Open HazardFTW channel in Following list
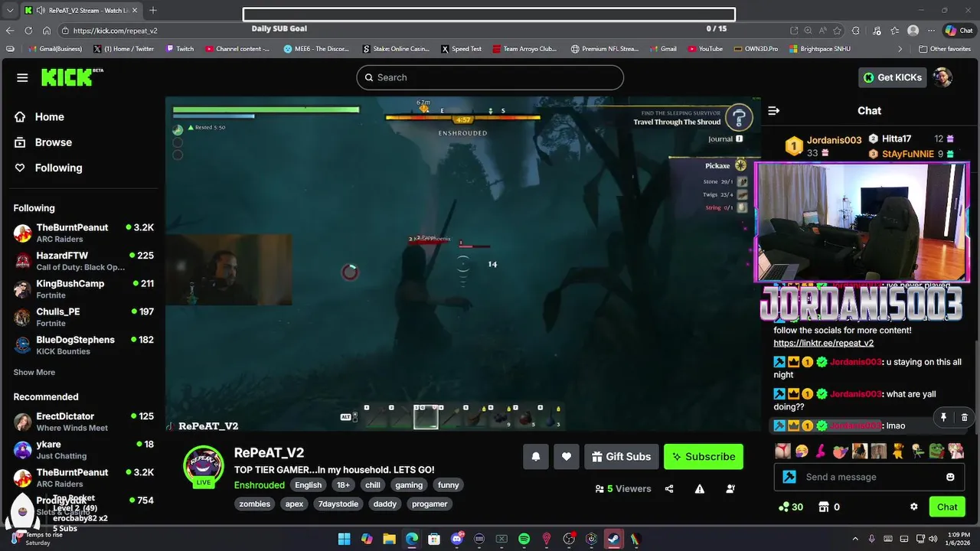This screenshot has height=551, width=980. coord(83,261)
